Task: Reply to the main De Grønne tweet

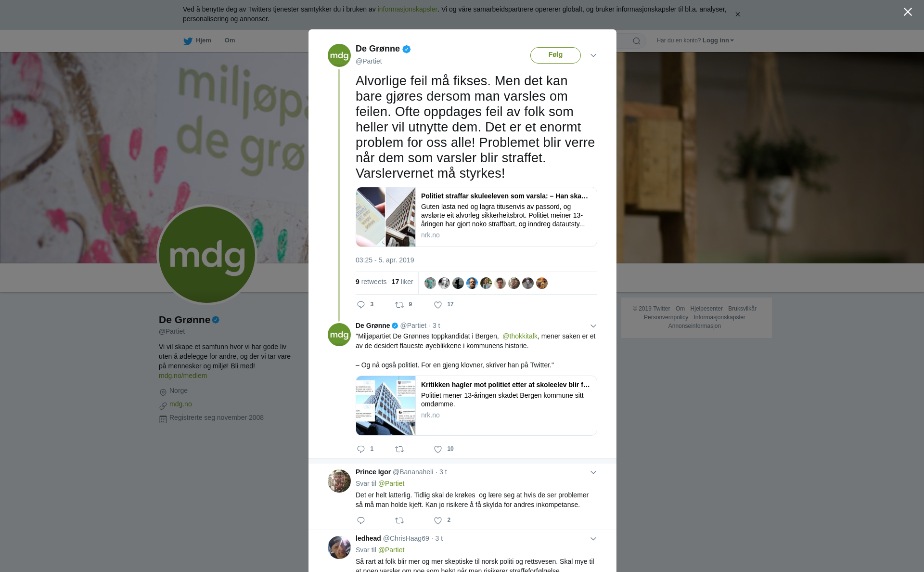Action: point(361,305)
